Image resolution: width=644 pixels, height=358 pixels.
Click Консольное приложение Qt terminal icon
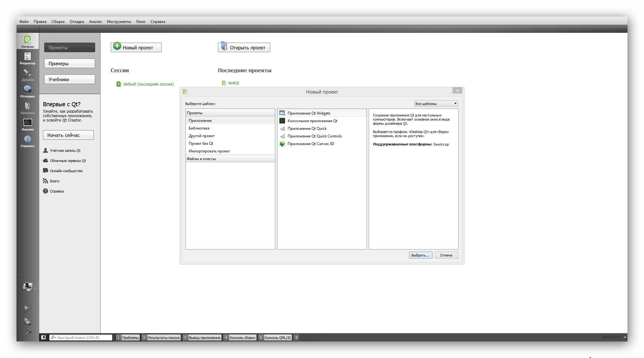(282, 121)
